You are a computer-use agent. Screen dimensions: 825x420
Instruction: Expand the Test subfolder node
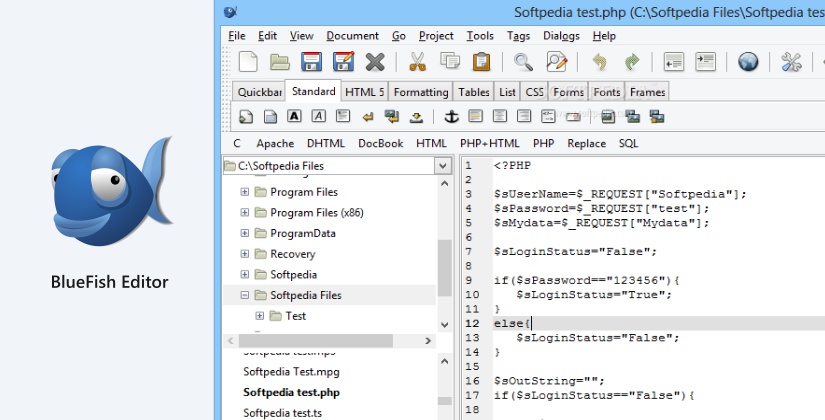(260, 316)
